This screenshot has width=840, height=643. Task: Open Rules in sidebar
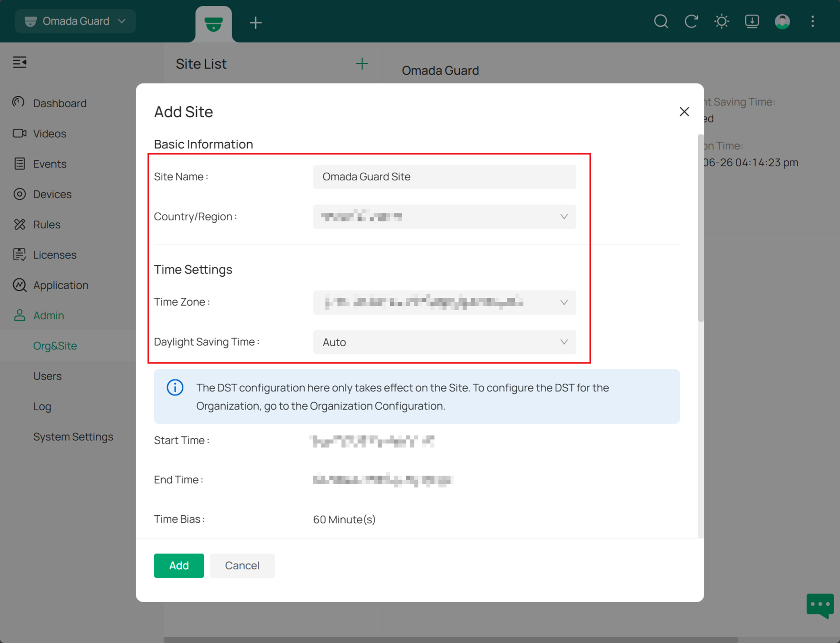[x=47, y=224]
